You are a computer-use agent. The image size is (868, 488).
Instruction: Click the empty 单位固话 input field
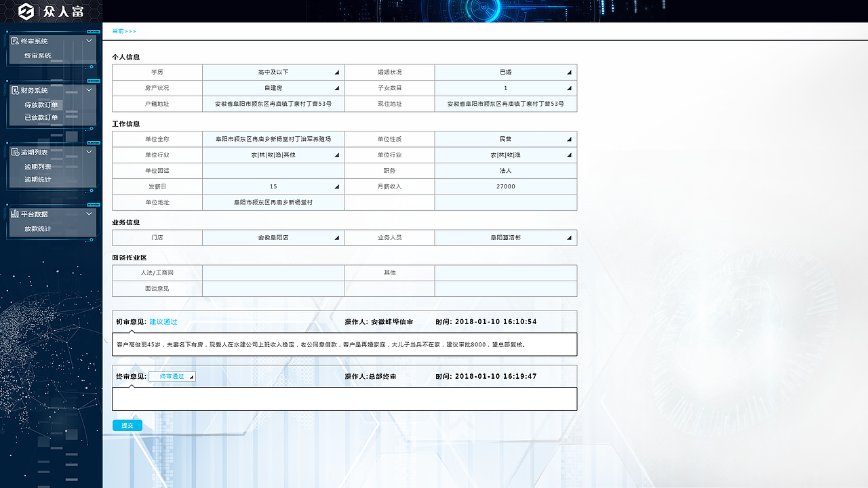tap(273, 171)
